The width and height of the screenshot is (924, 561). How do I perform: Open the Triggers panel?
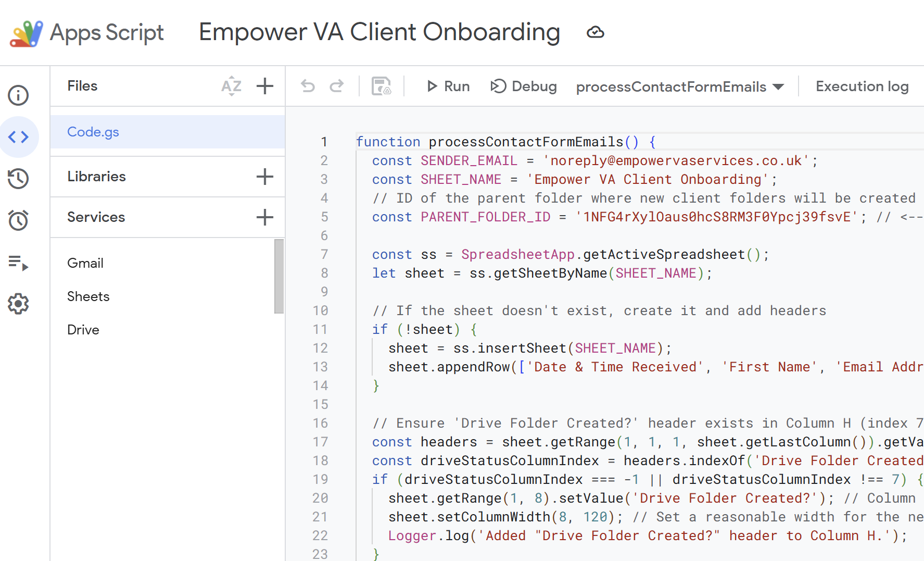click(x=18, y=220)
